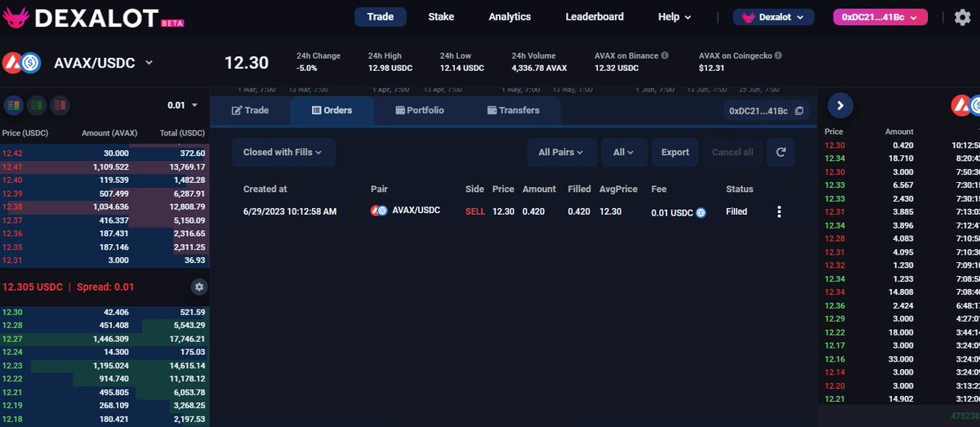Click the Export button
Image resolution: width=980 pixels, height=427 pixels.
pos(675,152)
